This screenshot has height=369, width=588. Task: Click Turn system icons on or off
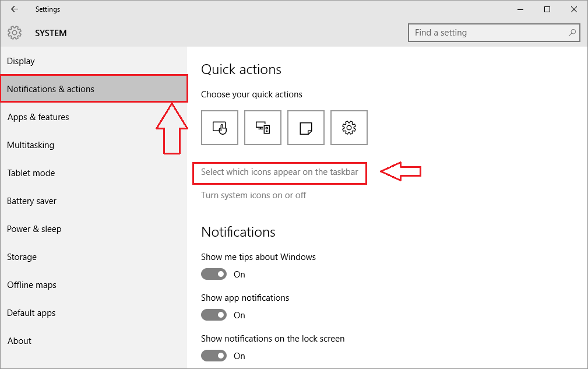coord(253,195)
